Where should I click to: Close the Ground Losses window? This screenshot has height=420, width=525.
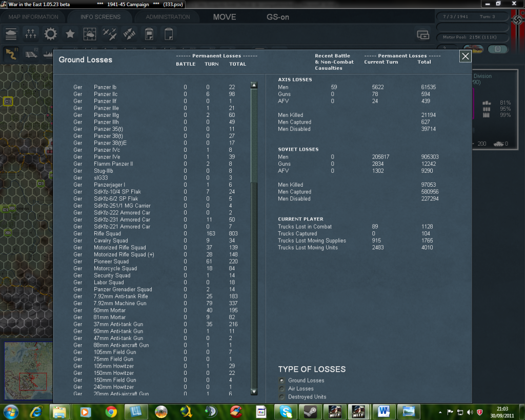click(x=466, y=56)
